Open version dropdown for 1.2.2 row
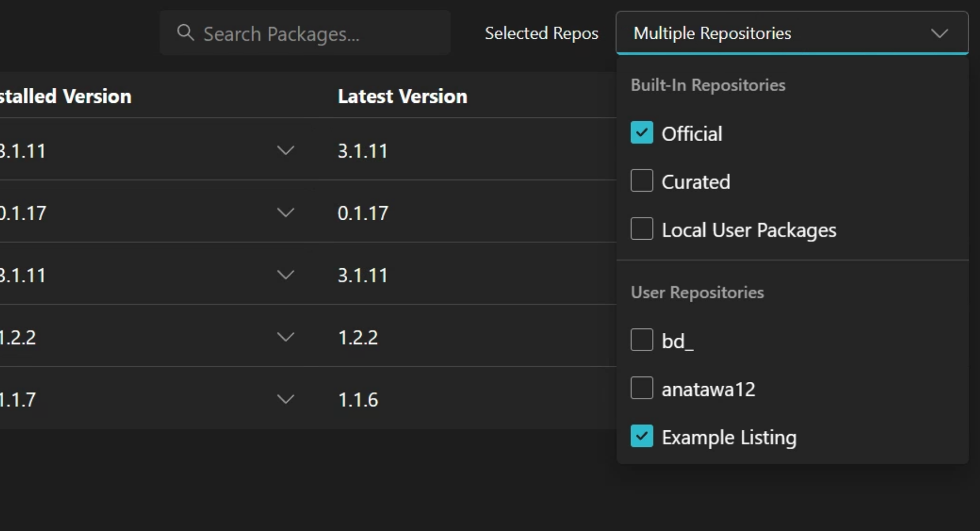980x531 pixels. click(285, 337)
